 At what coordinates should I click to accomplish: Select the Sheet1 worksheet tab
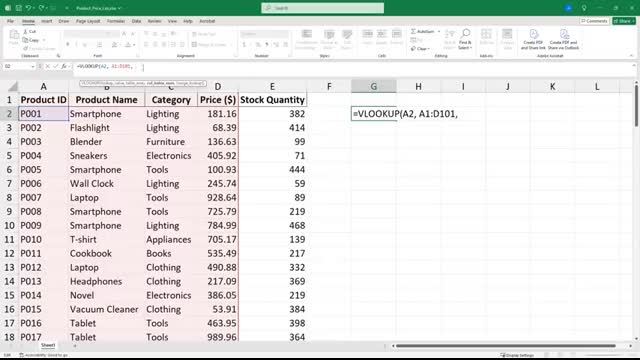pyautogui.click(x=48, y=345)
